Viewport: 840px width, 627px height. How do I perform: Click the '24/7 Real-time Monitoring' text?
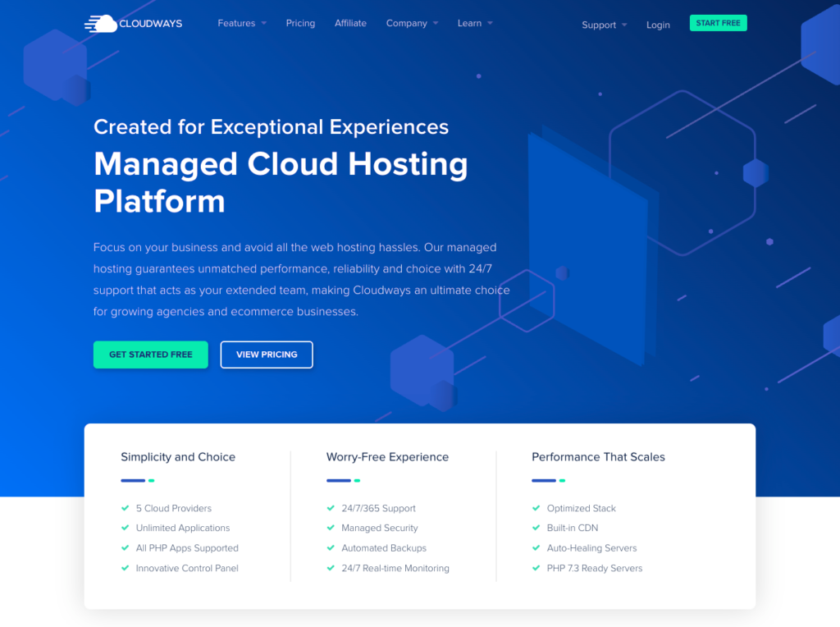(x=395, y=568)
